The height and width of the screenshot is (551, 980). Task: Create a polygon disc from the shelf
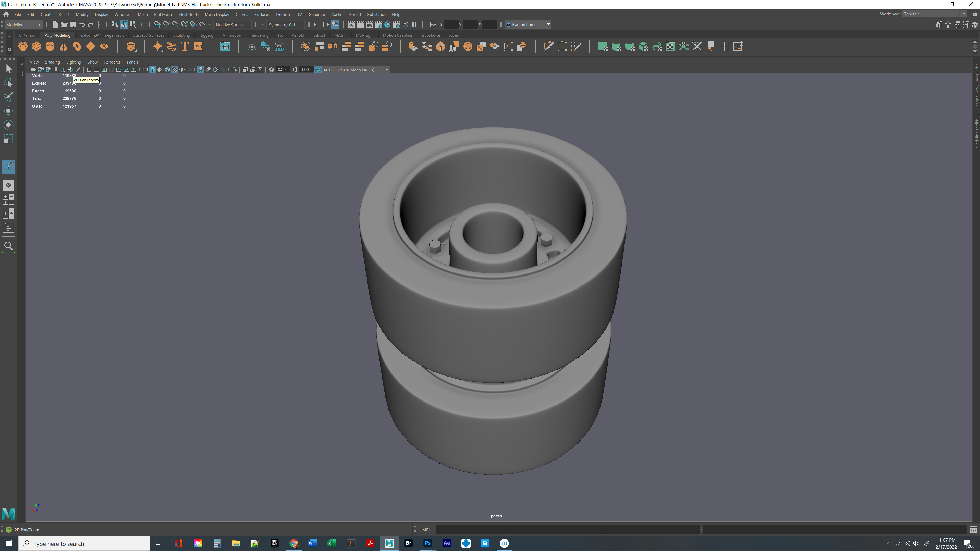(104, 46)
